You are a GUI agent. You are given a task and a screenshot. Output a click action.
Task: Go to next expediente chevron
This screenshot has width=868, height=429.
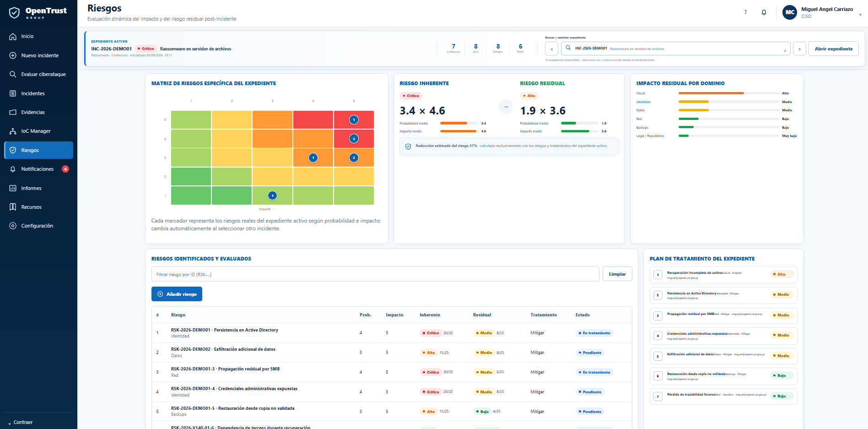[799, 49]
